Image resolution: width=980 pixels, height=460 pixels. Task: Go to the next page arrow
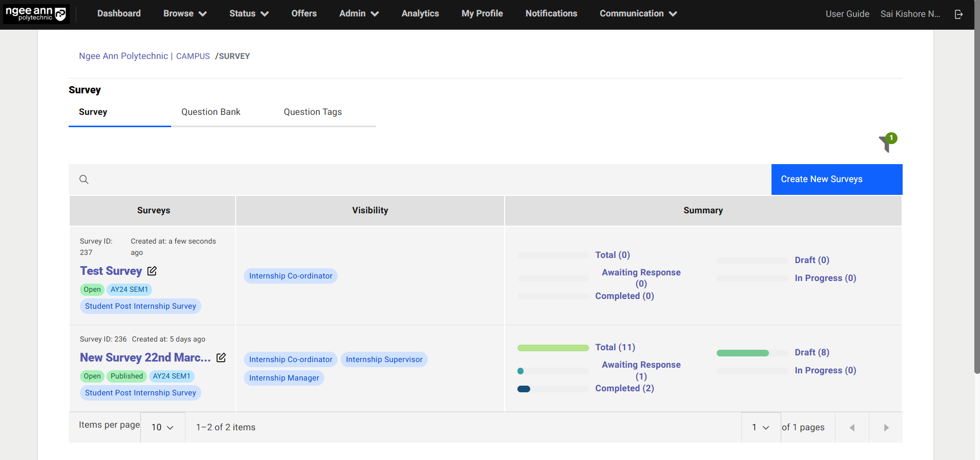coord(886,428)
